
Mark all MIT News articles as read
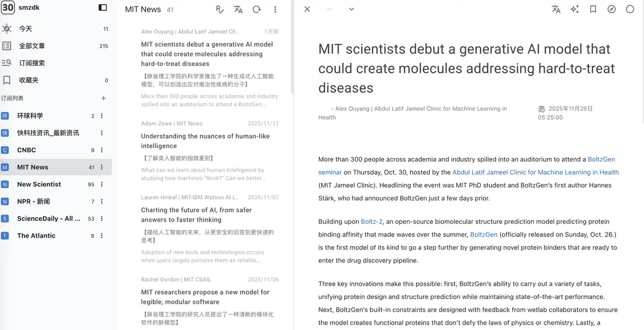pyautogui.click(x=220, y=9)
